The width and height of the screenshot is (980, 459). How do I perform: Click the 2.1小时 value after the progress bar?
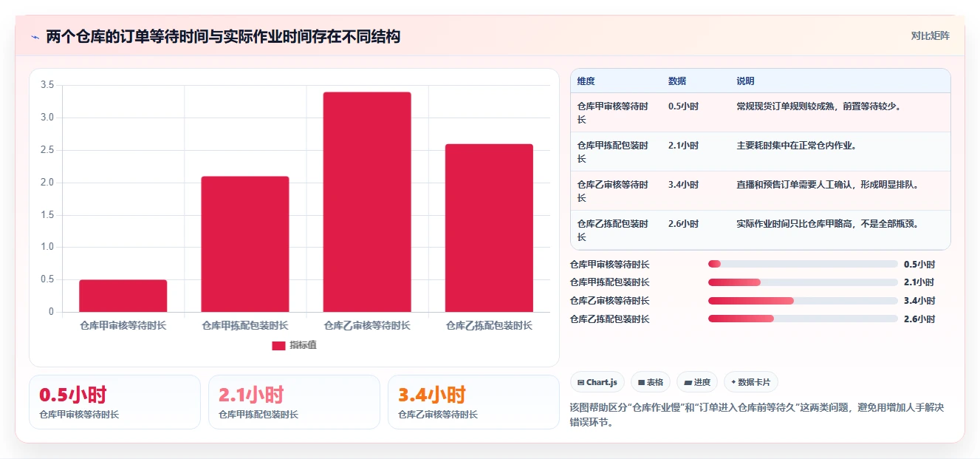click(919, 282)
